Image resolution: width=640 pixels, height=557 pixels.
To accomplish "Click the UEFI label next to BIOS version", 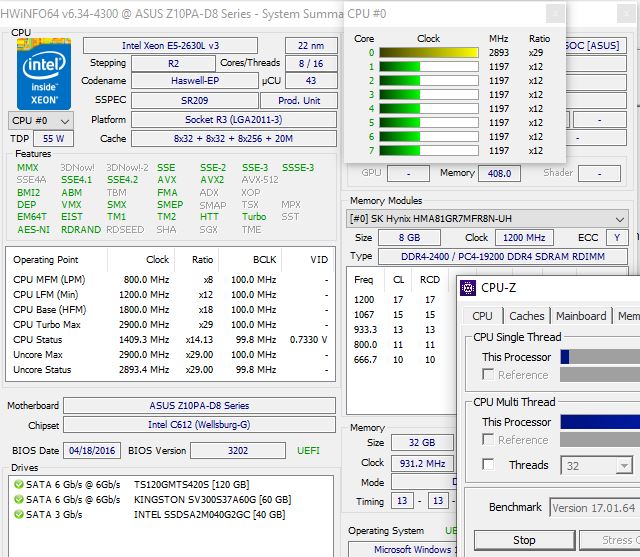I will (x=309, y=450).
